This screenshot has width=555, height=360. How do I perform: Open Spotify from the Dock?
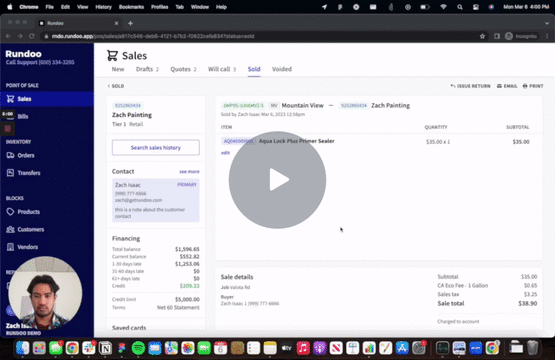138,348
